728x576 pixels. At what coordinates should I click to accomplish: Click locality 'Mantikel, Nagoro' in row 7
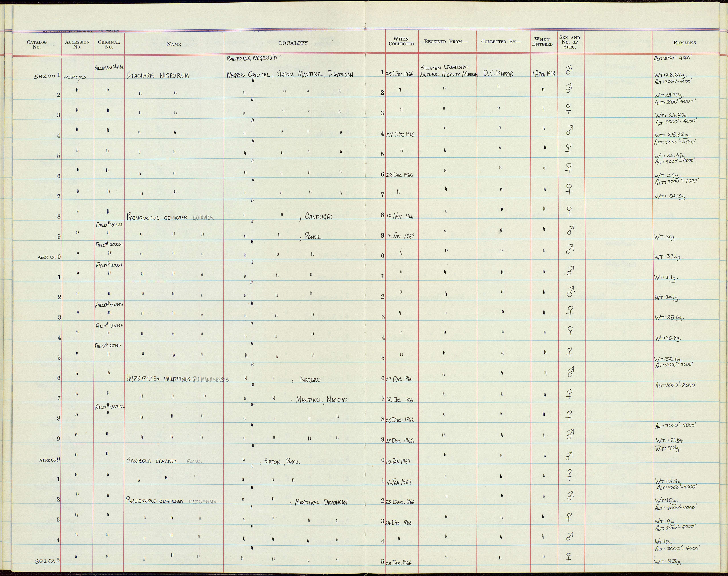(321, 400)
